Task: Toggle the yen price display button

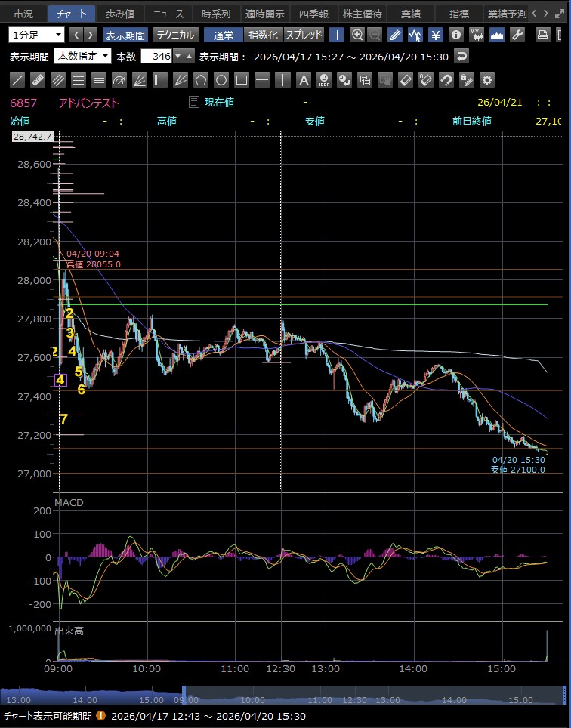Action: pyautogui.click(x=436, y=35)
